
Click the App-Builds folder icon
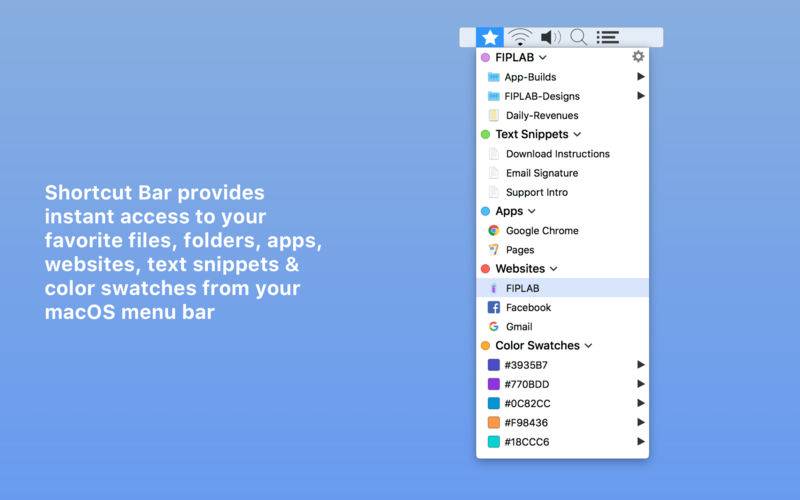(x=493, y=77)
